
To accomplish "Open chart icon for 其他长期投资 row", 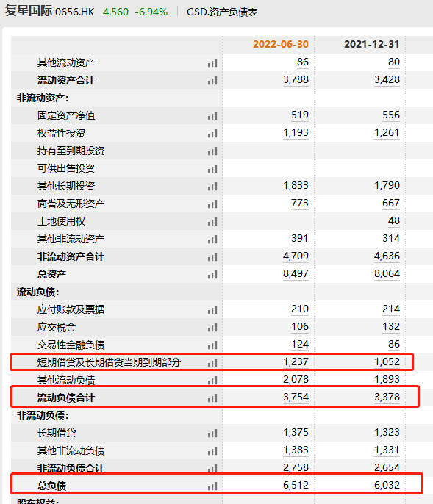I will 212,187.
